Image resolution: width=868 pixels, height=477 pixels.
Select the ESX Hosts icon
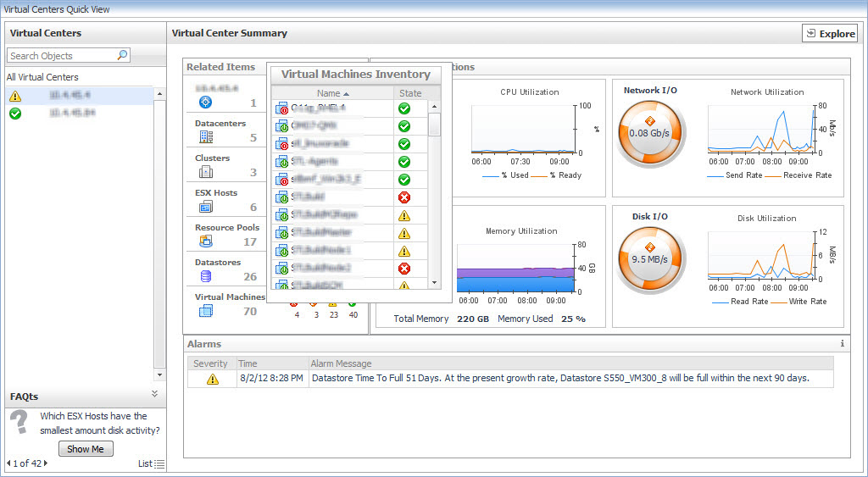point(205,207)
